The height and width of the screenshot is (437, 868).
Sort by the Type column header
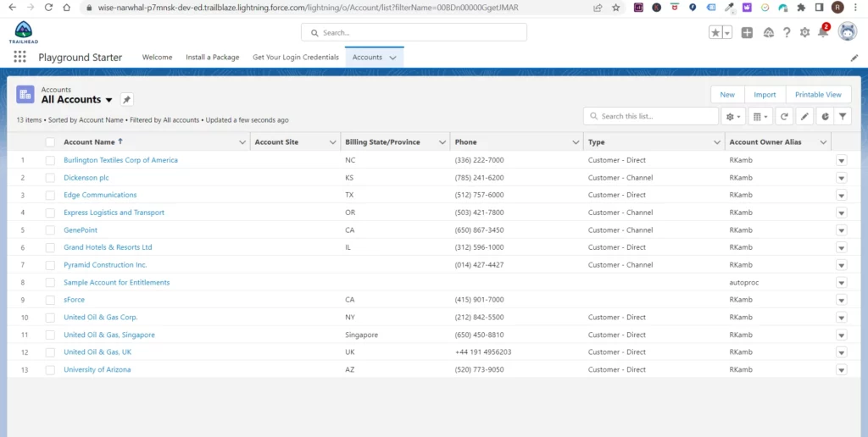pos(596,142)
